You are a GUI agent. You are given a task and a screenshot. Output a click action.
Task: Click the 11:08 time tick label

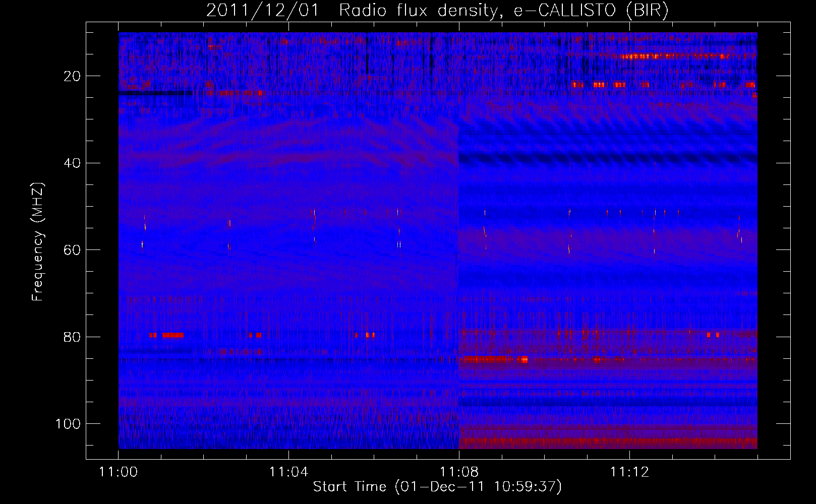pos(459,472)
